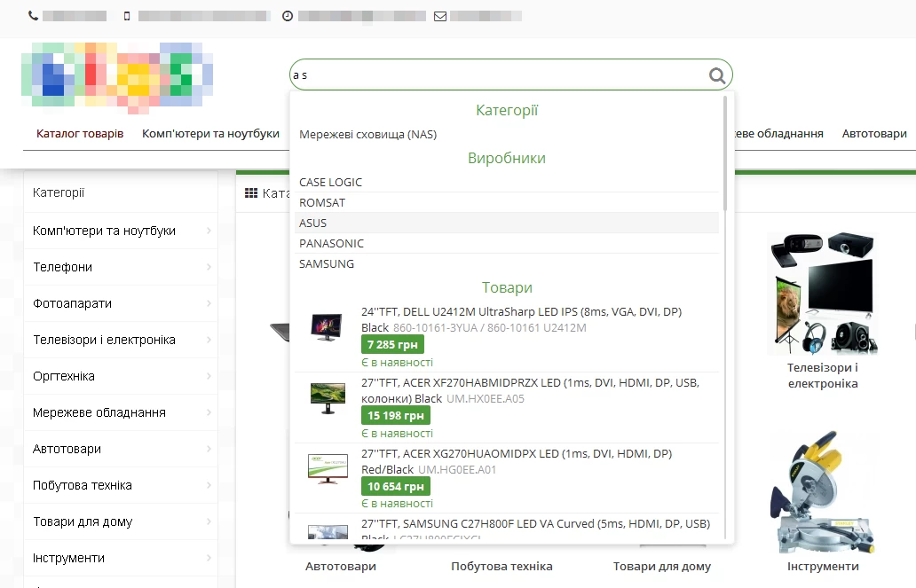Viewport: 916px width, 588px height.
Task: Click the 7 285 грн price badge
Action: (392, 344)
